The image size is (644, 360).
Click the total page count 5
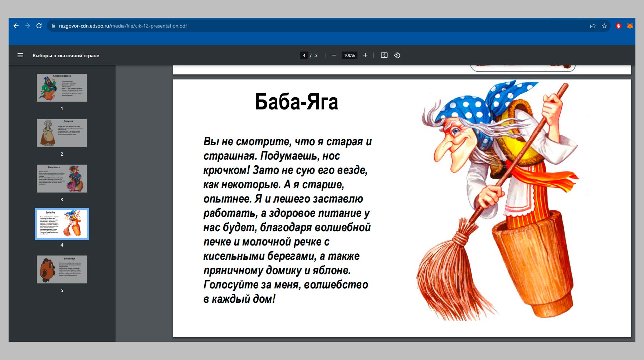click(x=316, y=55)
